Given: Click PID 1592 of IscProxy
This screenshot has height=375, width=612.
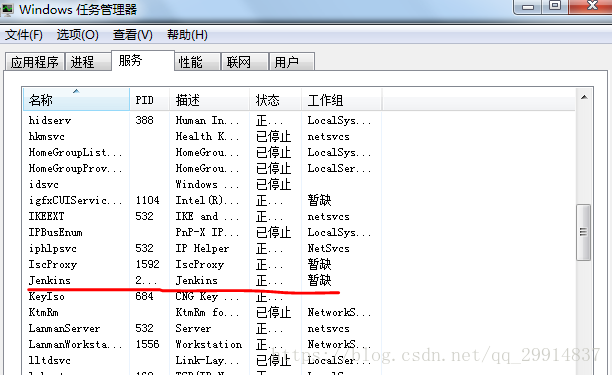Looking at the screenshot, I should 148,264.
